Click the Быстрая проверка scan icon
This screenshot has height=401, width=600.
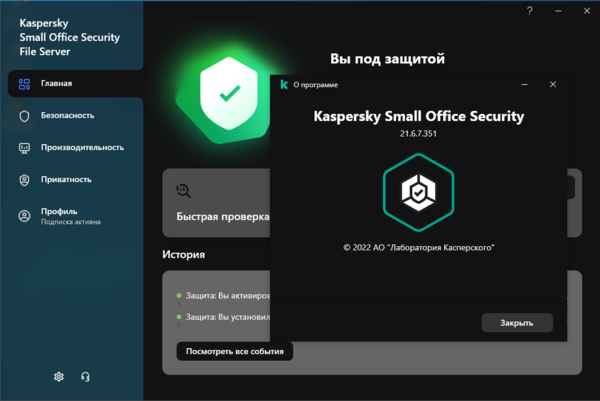point(183,191)
